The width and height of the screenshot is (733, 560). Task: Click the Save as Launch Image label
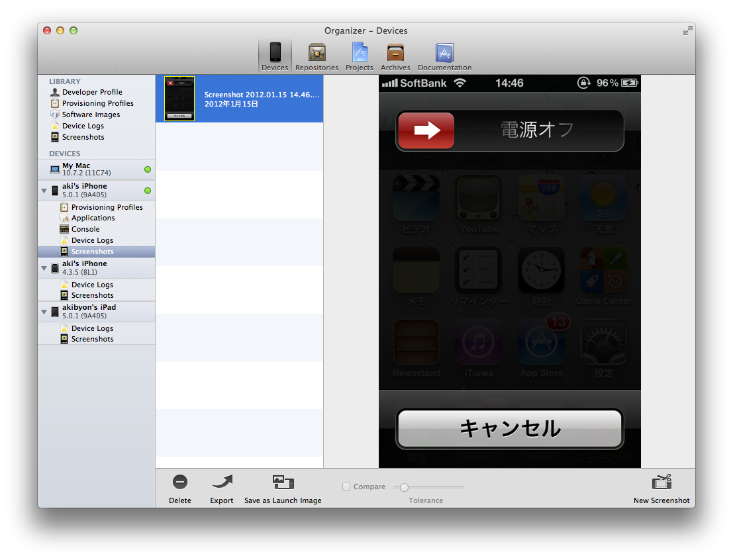283,500
